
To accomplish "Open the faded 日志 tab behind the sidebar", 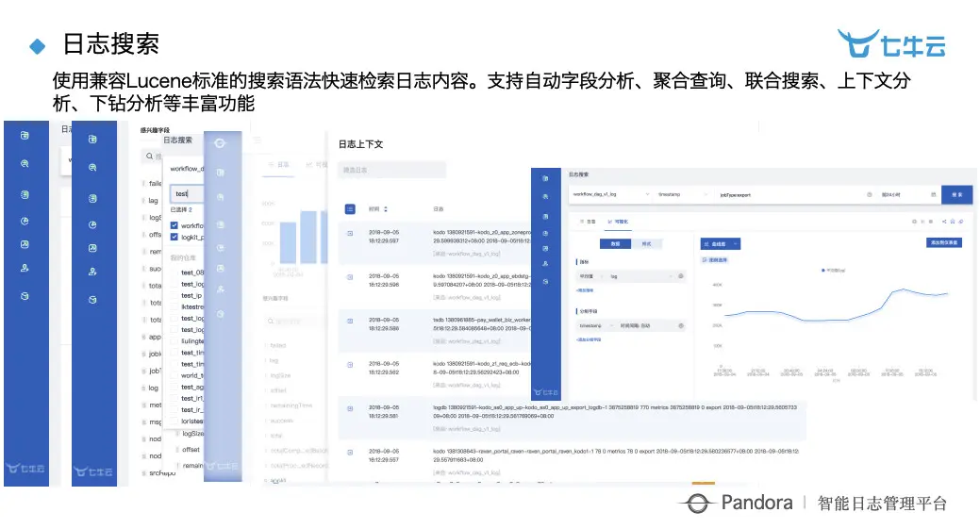I will [279, 165].
